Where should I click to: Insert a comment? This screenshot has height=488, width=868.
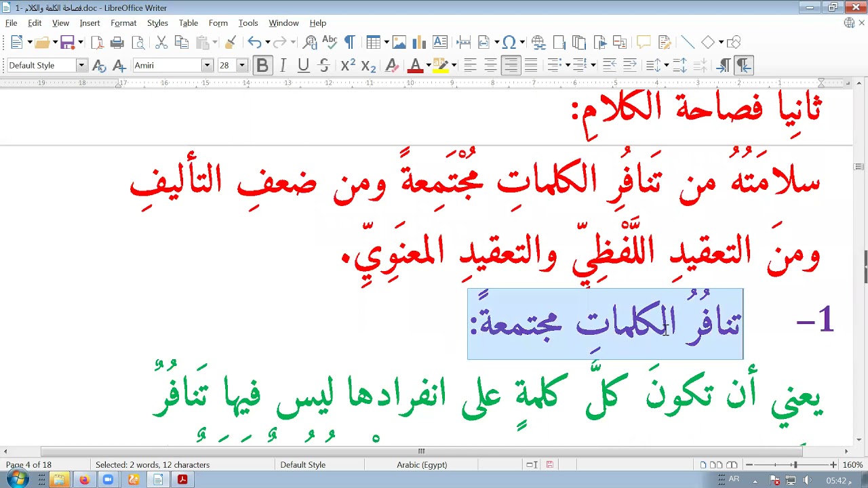click(643, 43)
